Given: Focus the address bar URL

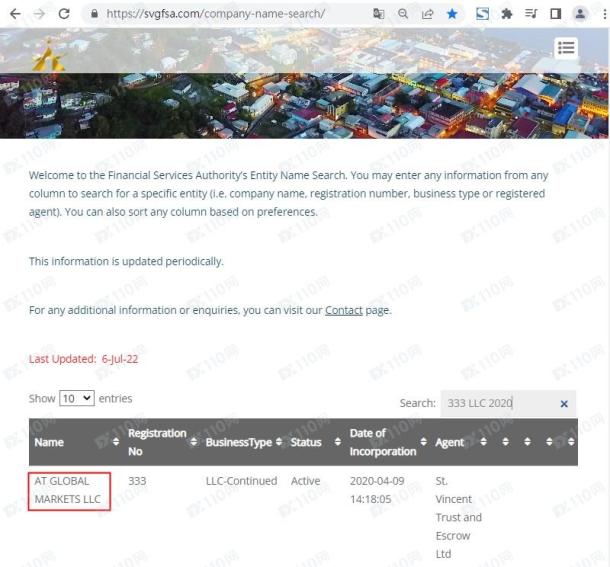Looking at the screenshot, I should (x=216, y=14).
